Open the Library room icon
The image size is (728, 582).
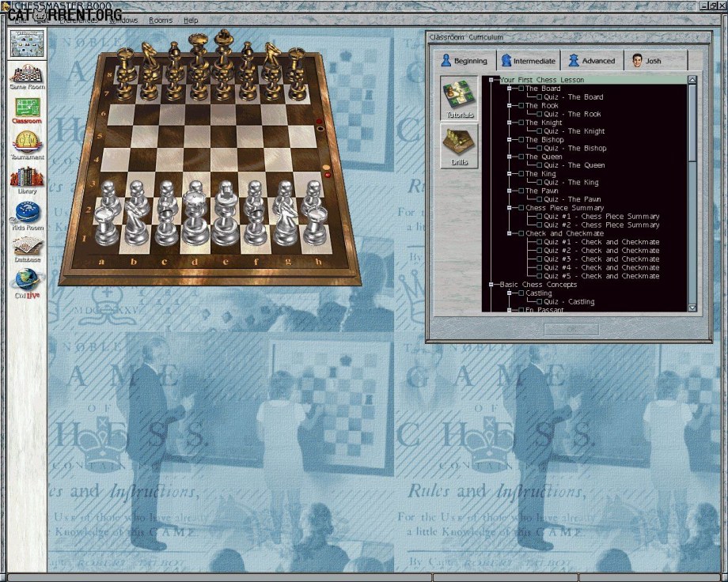[x=28, y=180]
